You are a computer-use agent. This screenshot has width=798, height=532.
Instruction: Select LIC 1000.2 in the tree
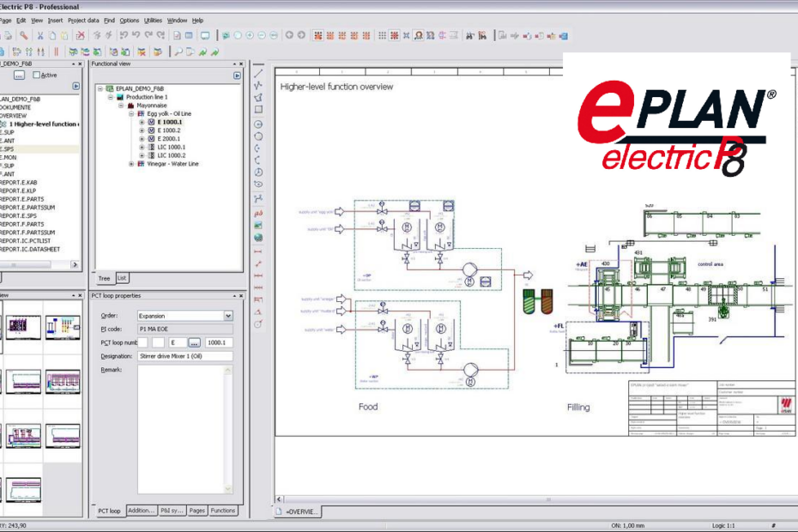(171, 155)
